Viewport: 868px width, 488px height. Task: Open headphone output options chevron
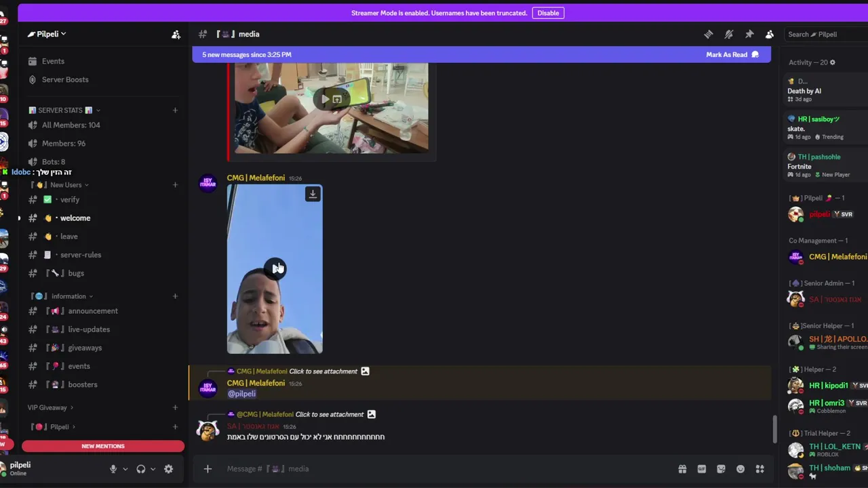pos(153,468)
